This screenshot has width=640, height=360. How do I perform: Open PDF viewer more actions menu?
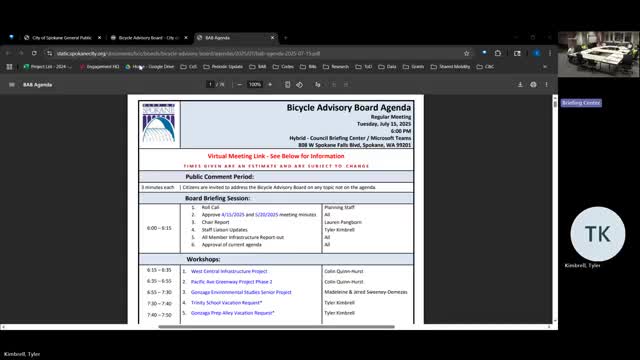(547, 84)
